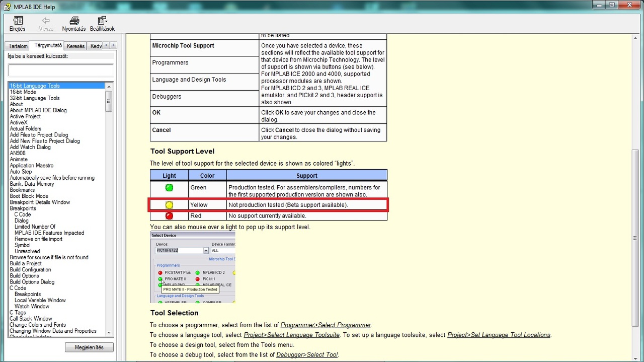Select 'Change Colors and Fonts' index entry
Image resolution: width=644 pixels, height=362 pixels.
pos(38,325)
